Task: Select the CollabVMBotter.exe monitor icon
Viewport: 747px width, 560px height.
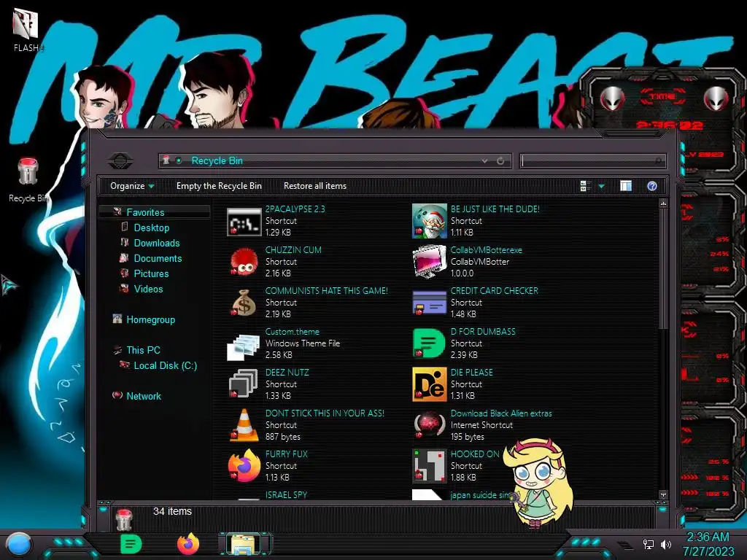Action: 429,262
